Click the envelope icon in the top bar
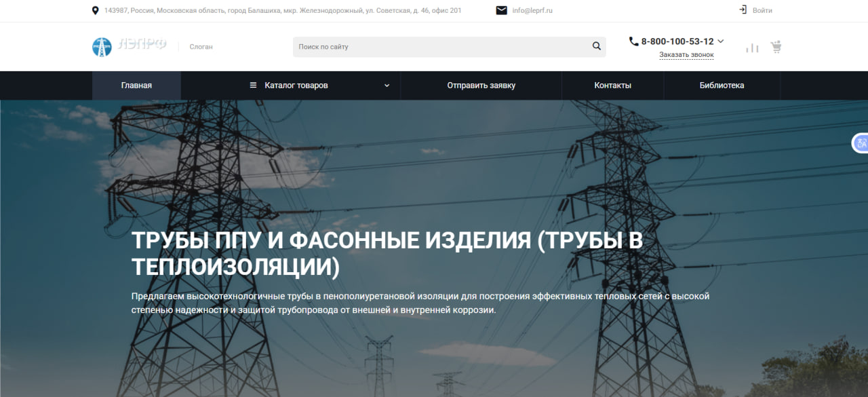Image resolution: width=868 pixels, height=397 pixels. pos(502,11)
